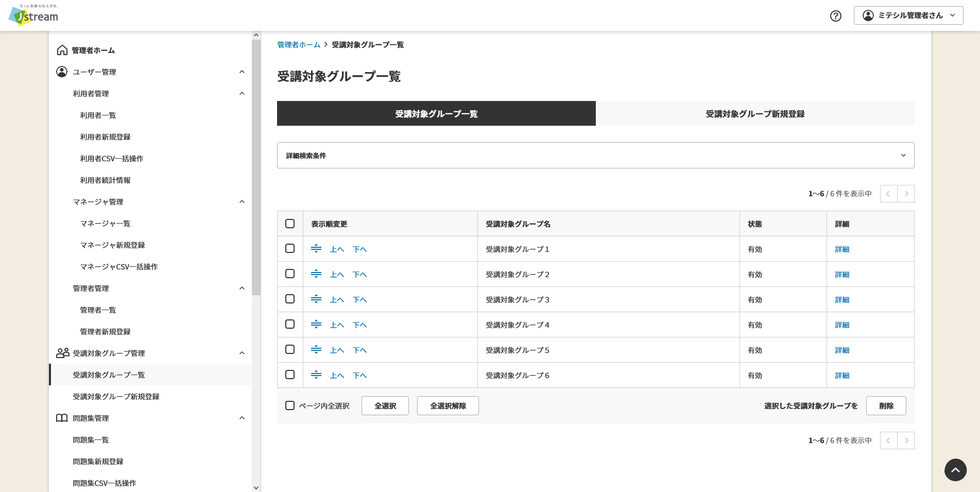This screenshot has height=492, width=980.
Task: Check the box for 受講対象グループ2
Action: coord(290,274)
